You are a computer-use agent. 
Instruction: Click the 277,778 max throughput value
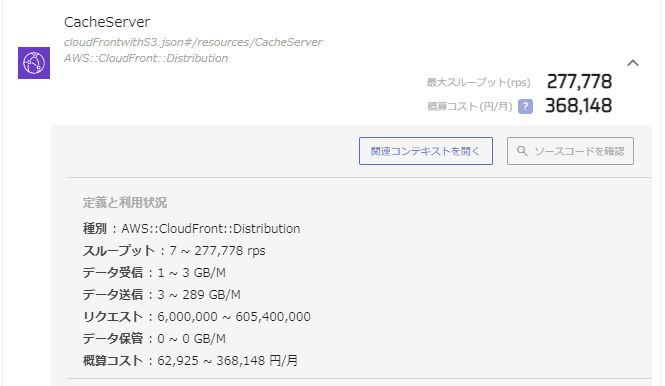(579, 81)
